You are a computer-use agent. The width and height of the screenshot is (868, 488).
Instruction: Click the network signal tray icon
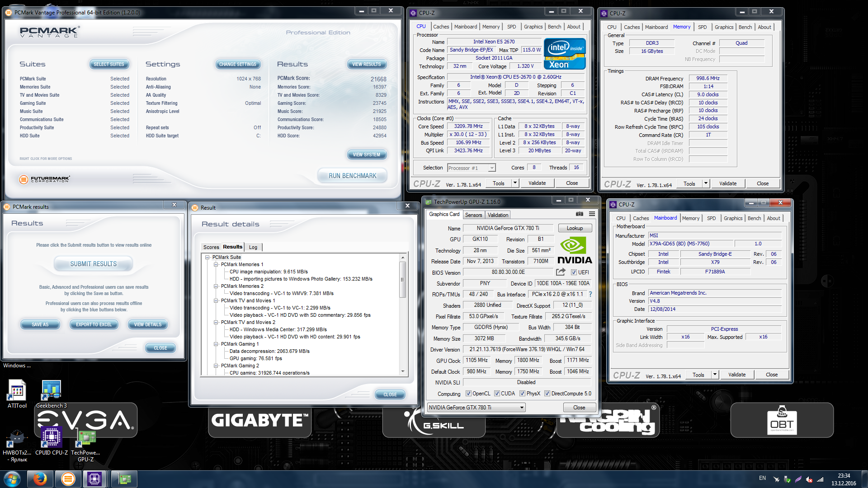pyautogui.click(x=820, y=479)
